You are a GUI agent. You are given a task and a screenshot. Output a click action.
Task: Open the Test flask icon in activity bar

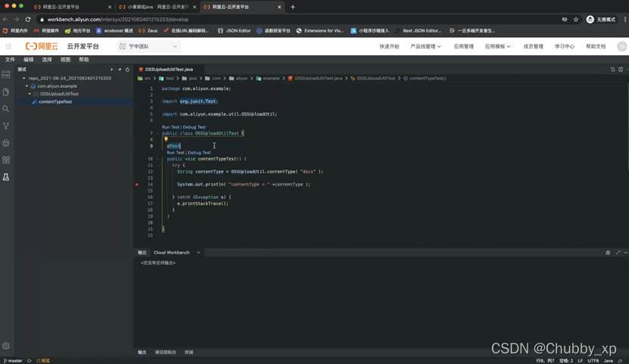coord(6,177)
